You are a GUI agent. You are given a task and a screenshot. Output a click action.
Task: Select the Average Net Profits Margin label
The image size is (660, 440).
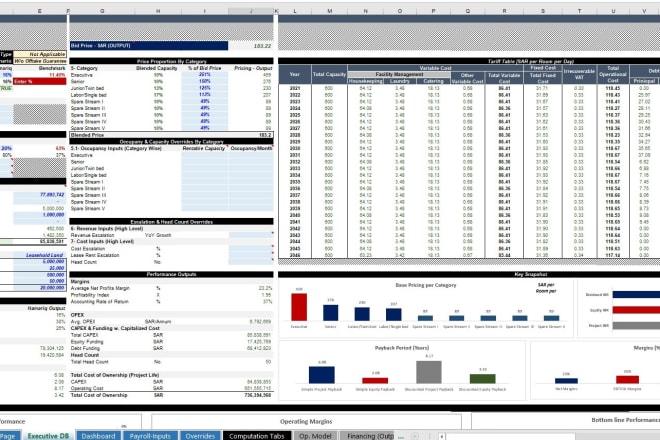coord(100,288)
